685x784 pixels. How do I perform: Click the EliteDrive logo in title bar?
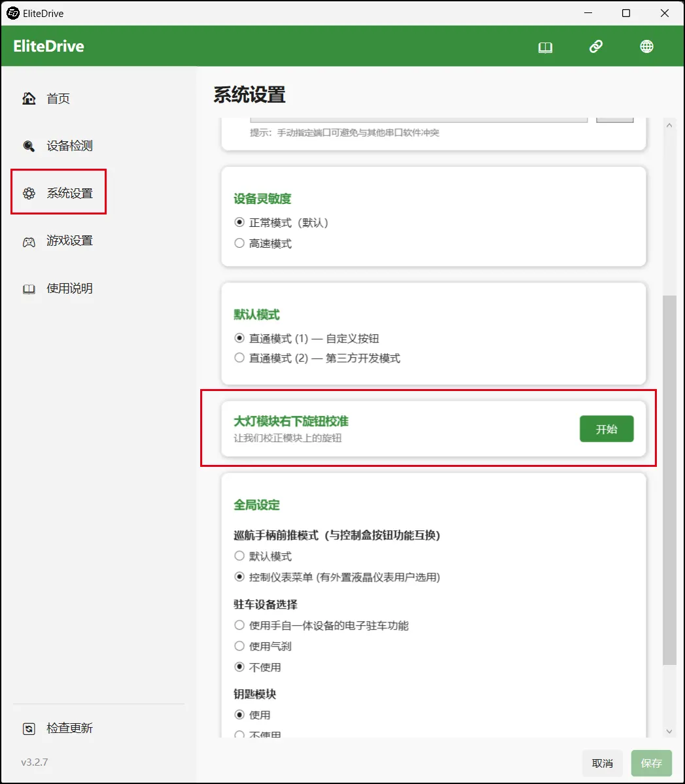pyautogui.click(x=13, y=13)
